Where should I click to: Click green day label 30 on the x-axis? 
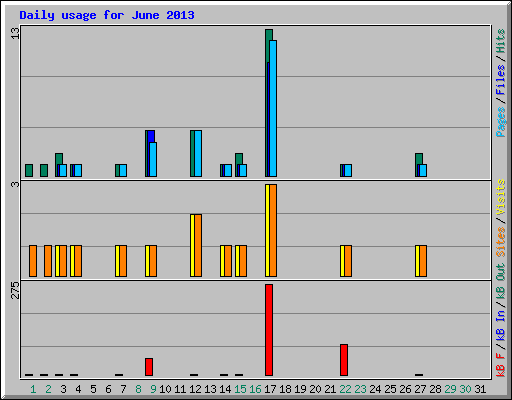tap(465, 389)
